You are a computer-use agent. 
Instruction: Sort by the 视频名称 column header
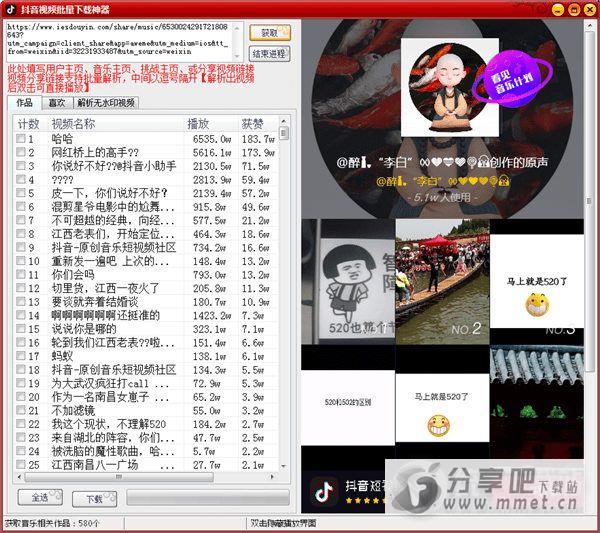(115, 124)
